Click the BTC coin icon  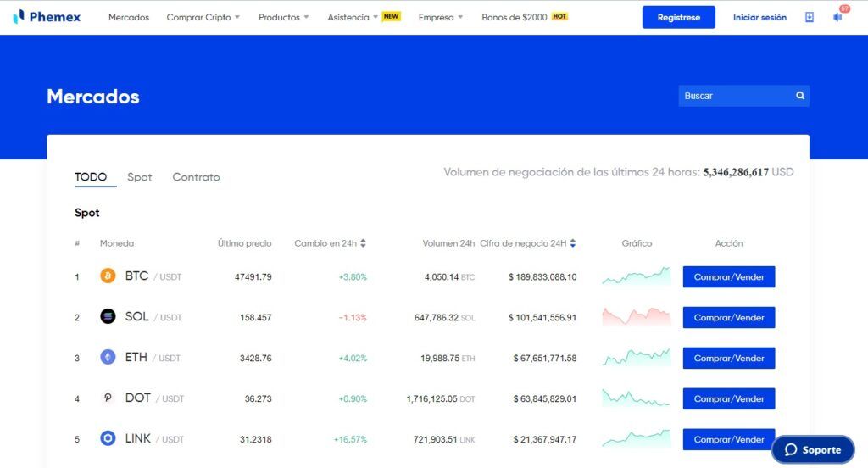(x=108, y=276)
